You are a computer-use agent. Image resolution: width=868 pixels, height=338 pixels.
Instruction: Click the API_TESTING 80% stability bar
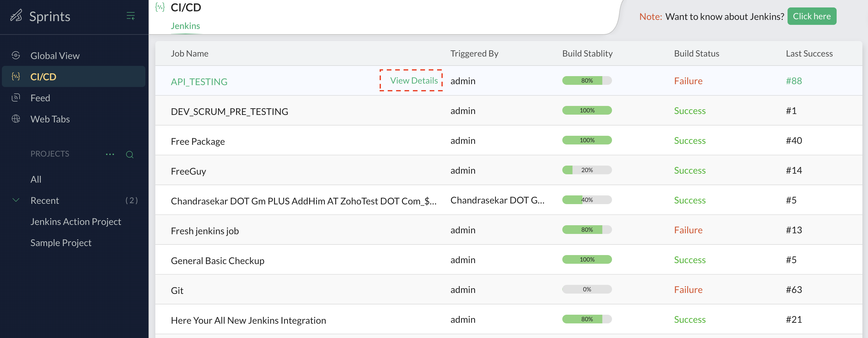(x=587, y=80)
